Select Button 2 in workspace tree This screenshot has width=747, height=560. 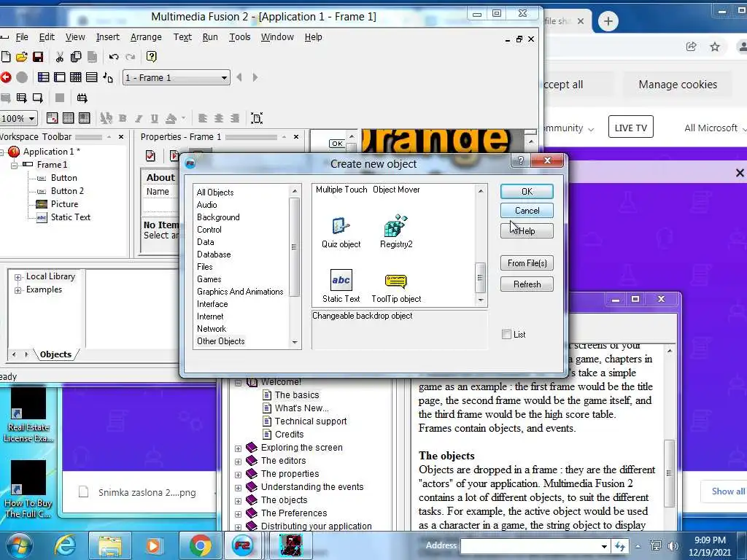pyautogui.click(x=67, y=190)
